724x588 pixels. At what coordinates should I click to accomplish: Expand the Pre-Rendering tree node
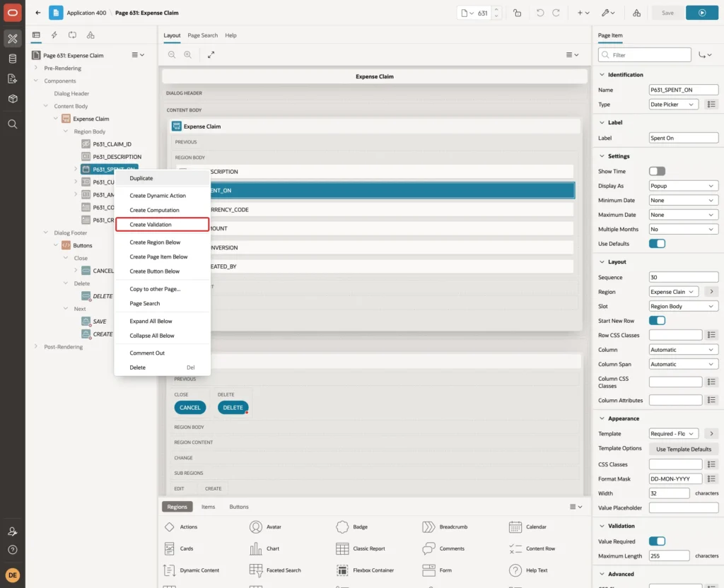point(36,68)
